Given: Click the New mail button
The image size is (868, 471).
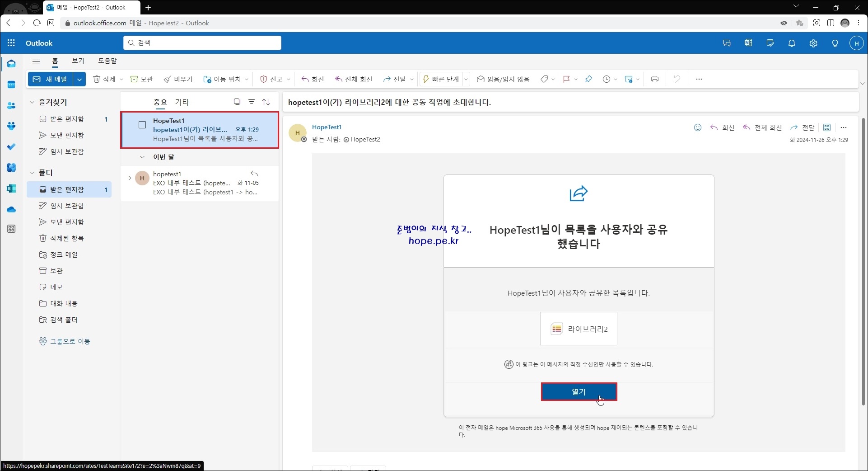Looking at the screenshot, I should (x=51, y=79).
